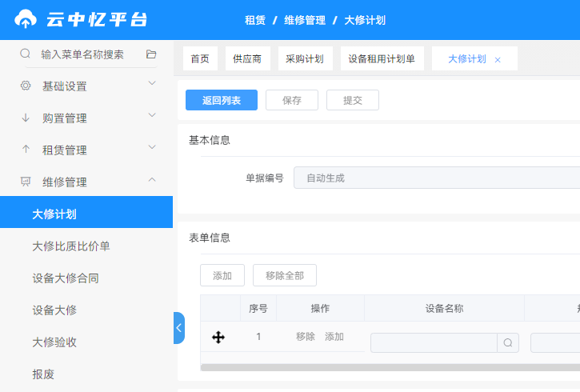Click the 表单信息 section title
This screenshot has height=392, width=580.
(x=210, y=238)
